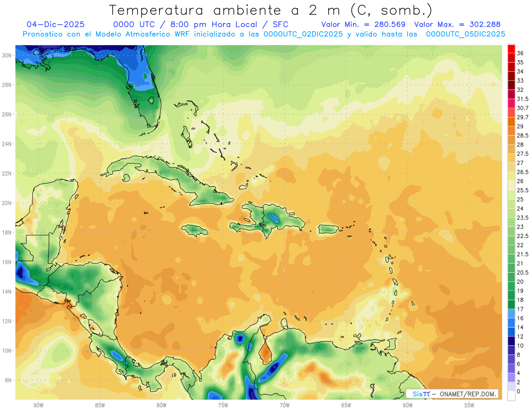Click the '17' value on the color scale
The width and height of the screenshot is (532, 411).
click(x=520, y=309)
